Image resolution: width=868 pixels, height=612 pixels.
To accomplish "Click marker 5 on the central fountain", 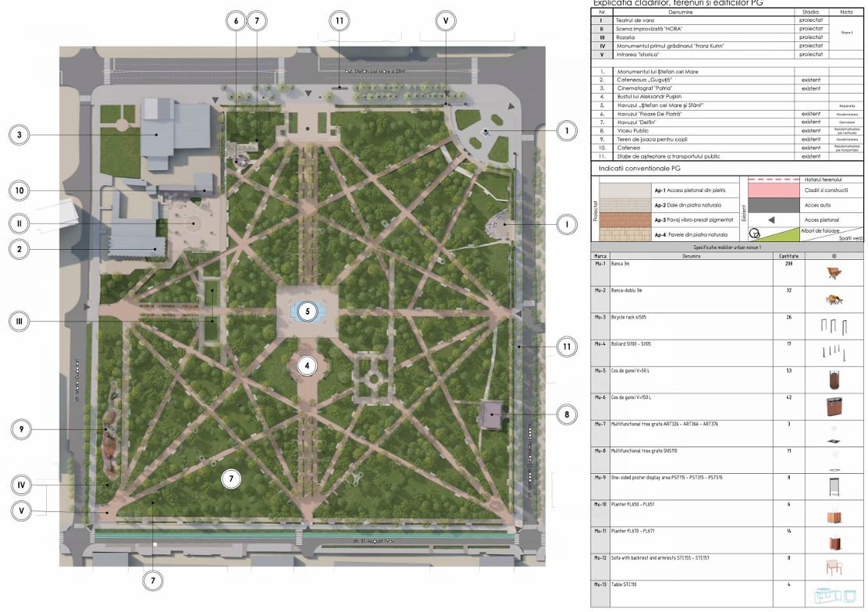I will (308, 311).
